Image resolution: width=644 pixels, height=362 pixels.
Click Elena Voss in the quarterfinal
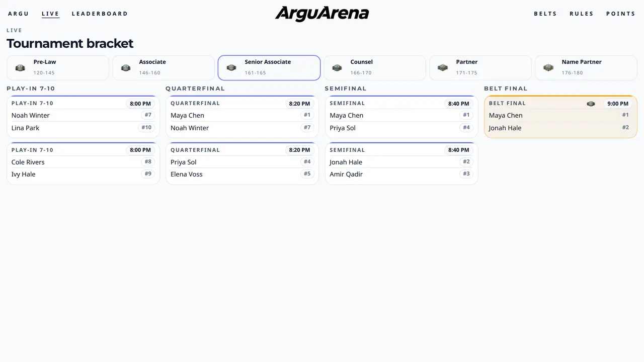(187, 174)
